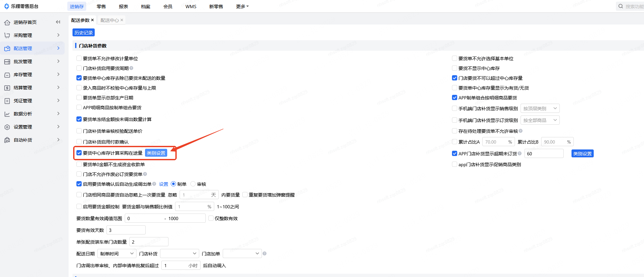Close the 配送参数 tab
Screen dimensions: 644x277
click(92, 20)
